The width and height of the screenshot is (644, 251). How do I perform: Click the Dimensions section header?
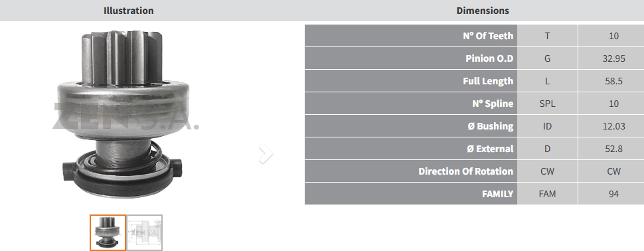(483, 11)
